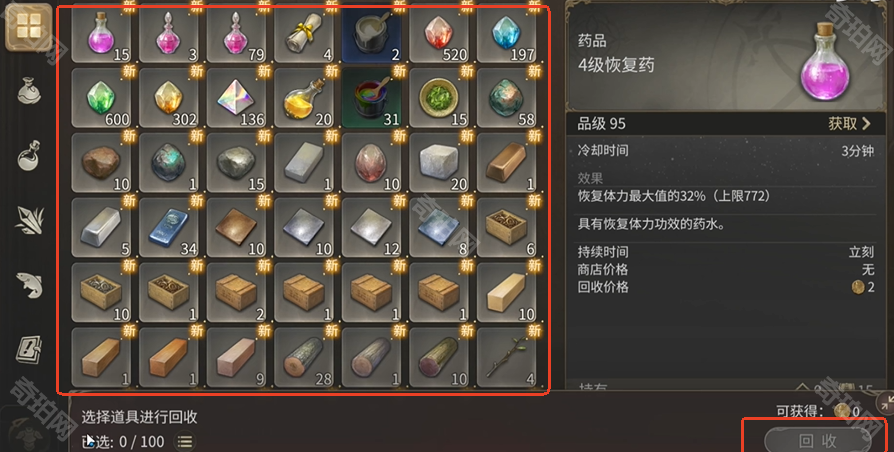Select the red crystal stack of 520

click(x=439, y=34)
